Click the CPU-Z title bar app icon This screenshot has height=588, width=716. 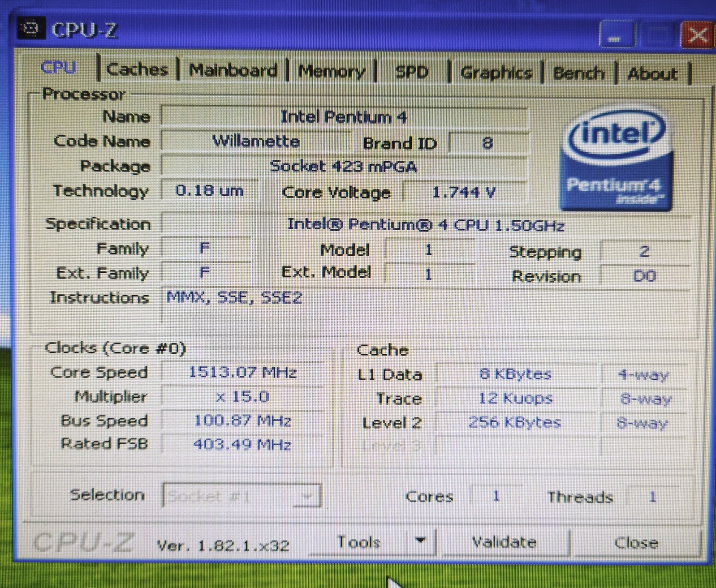click(31, 28)
